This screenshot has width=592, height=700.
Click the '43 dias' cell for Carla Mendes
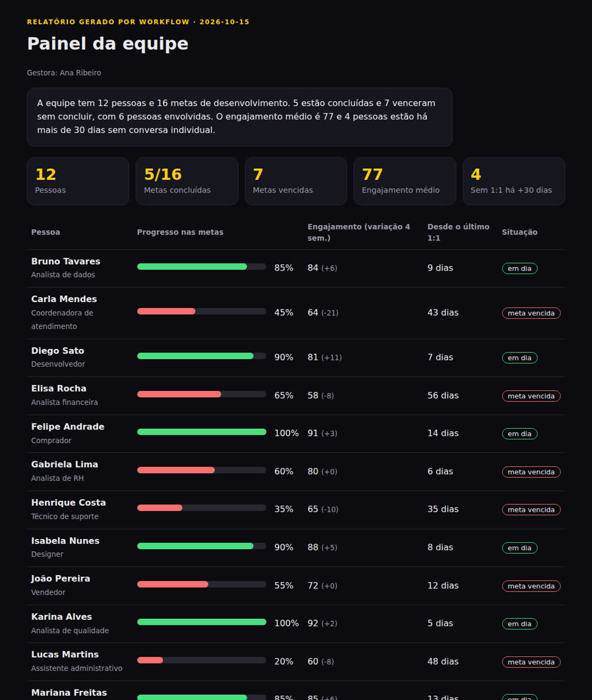pos(443,313)
